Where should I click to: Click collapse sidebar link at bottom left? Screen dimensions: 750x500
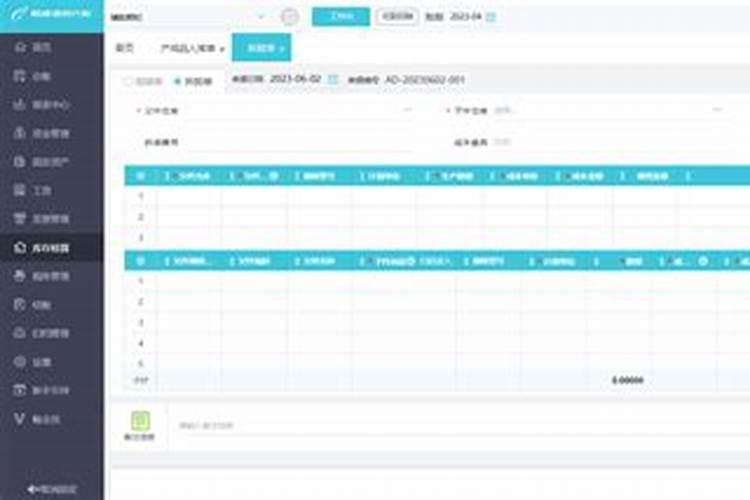pos(51,488)
